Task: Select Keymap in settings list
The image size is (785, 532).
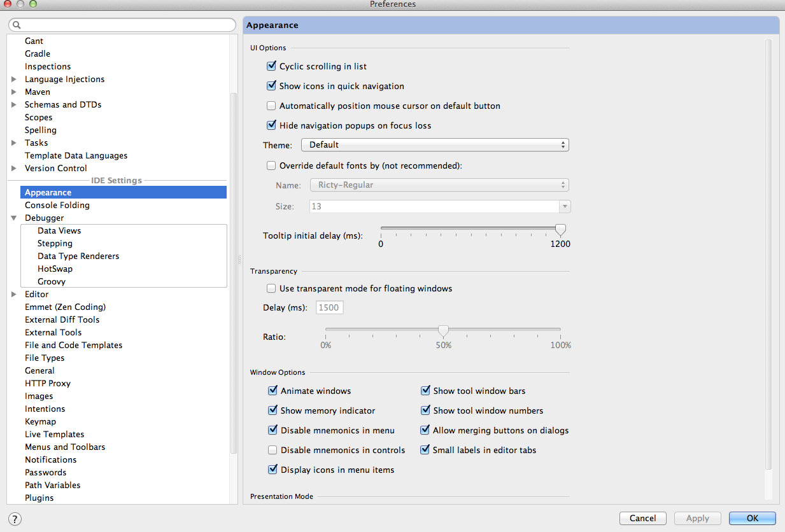Action: [40, 421]
